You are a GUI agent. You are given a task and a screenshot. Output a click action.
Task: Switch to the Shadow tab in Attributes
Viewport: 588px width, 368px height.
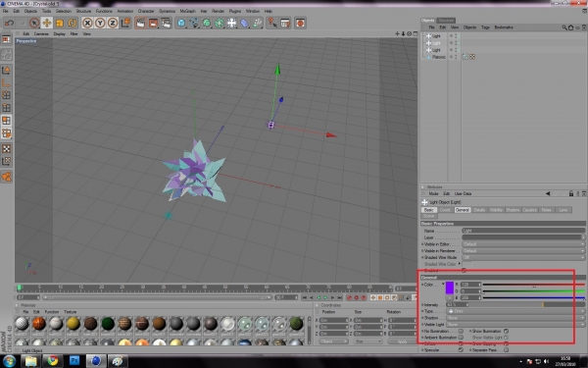pyautogui.click(x=513, y=210)
